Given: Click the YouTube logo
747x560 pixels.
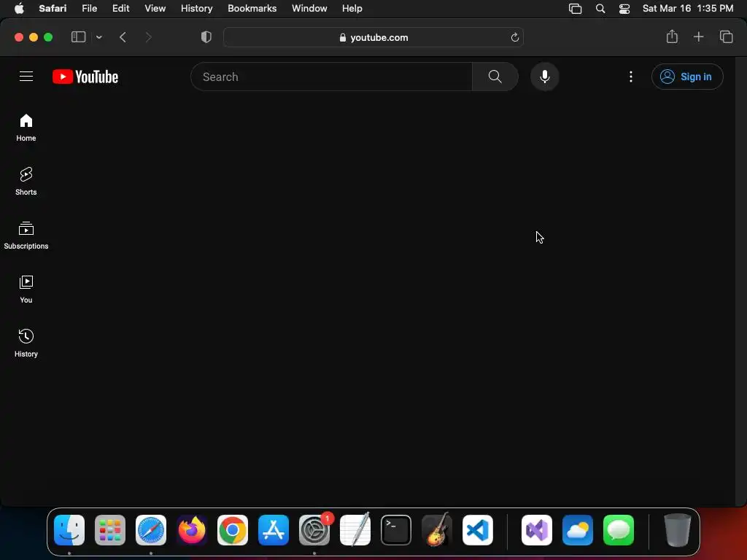Looking at the screenshot, I should tap(85, 77).
